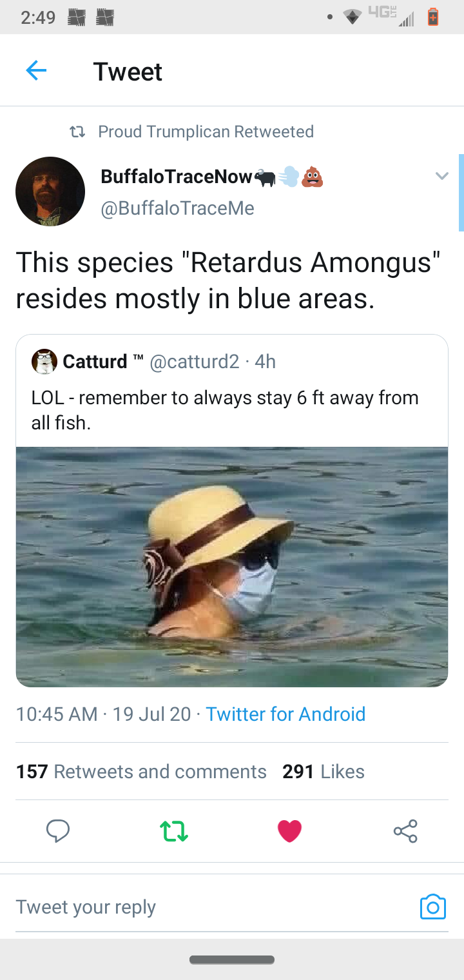
Task: Open Proud Trumplican Retweeted label
Action: (x=206, y=132)
